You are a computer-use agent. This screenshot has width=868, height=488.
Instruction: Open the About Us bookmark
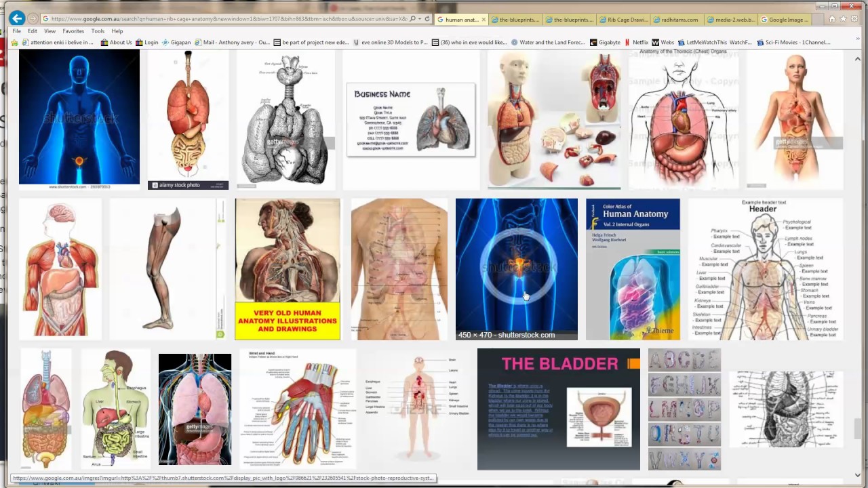tap(116, 42)
